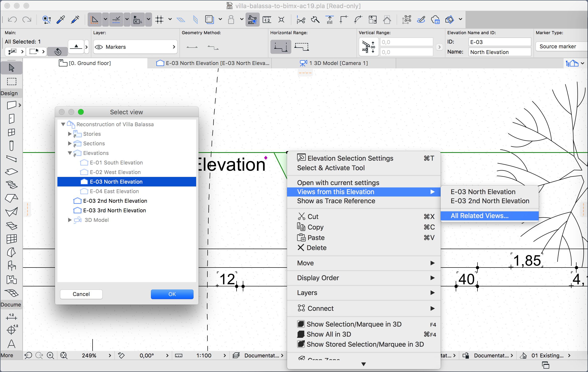Viewport: 588px width, 372px height.
Task: Select the Text tool icon
Action: point(11,344)
